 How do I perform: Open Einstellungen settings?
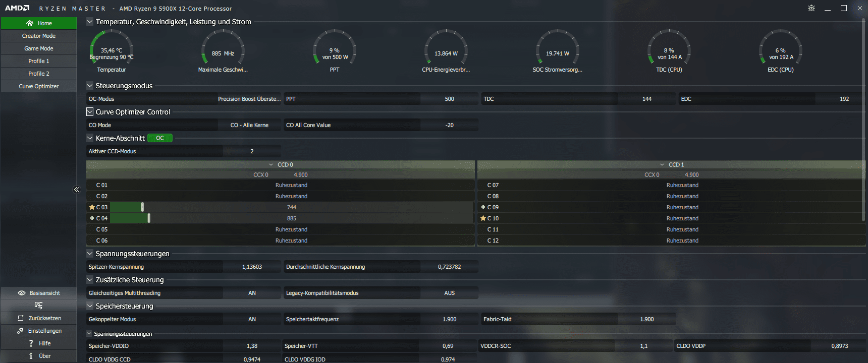click(39, 331)
